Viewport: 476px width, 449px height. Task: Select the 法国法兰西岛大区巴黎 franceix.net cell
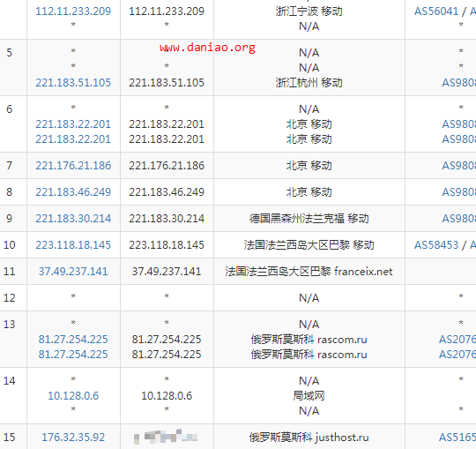309,272
